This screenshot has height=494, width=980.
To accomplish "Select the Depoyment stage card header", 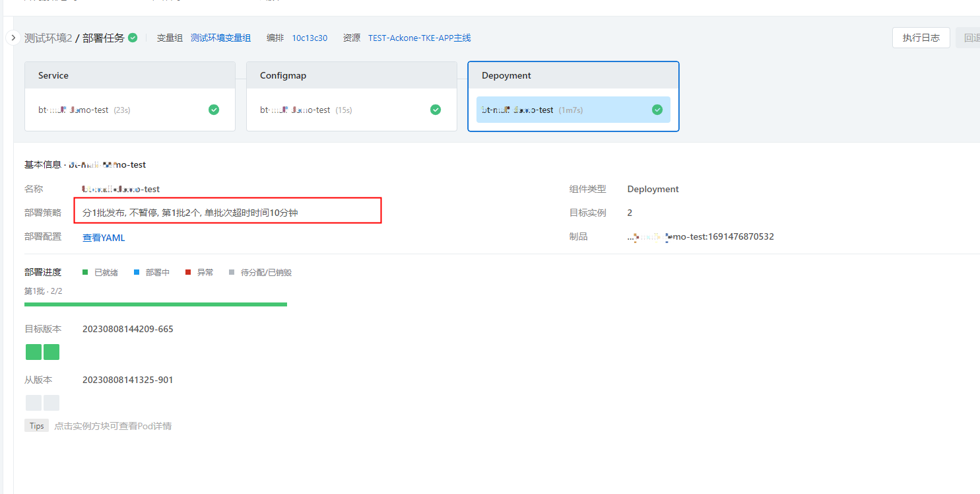I will (x=573, y=75).
